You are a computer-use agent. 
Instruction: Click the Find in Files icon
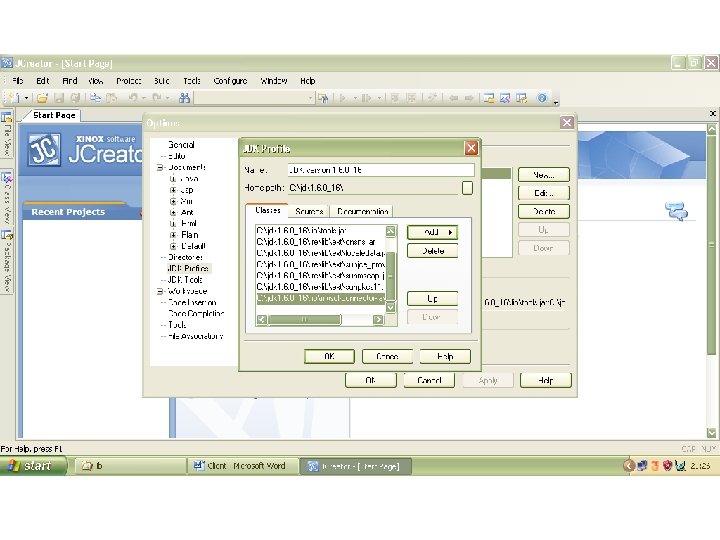click(x=323, y=98)
